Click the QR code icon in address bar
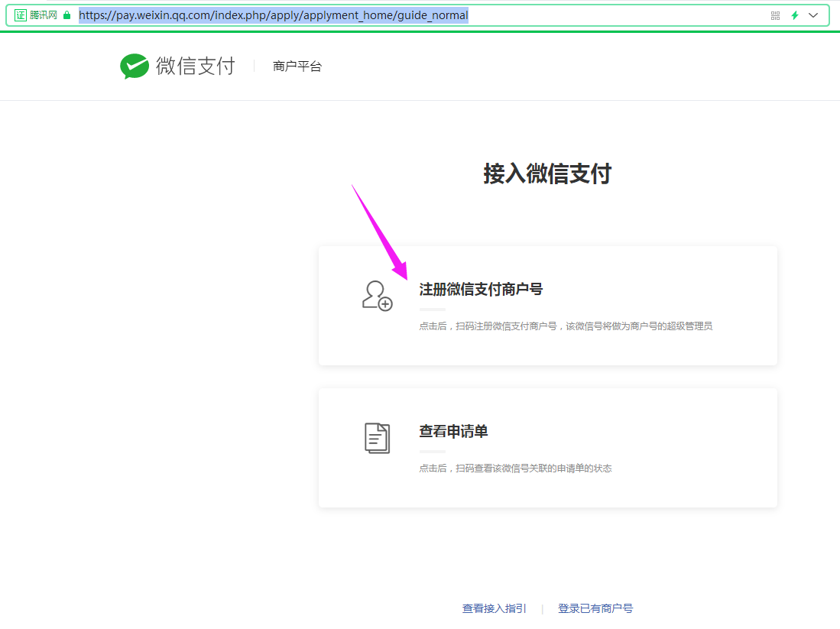The width and height of the screenshot is (840, 629). tap(775, 15)
